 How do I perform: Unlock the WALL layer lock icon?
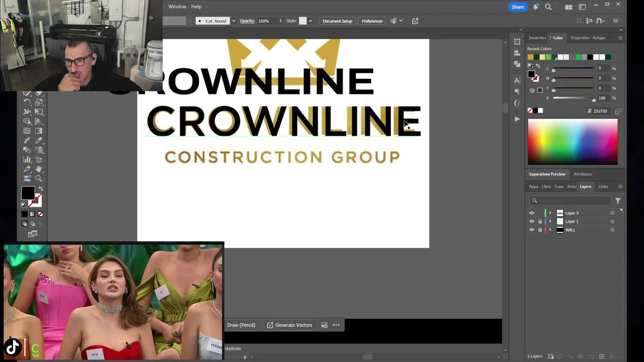[x=540, y=230]
